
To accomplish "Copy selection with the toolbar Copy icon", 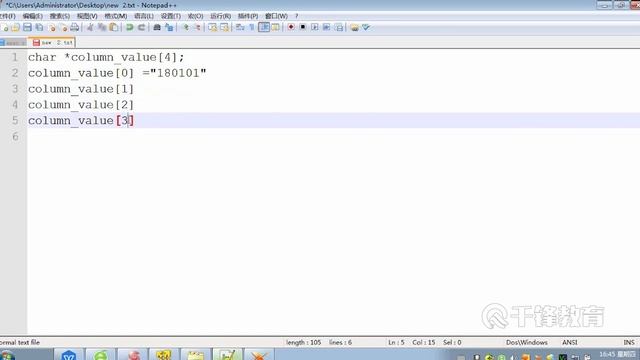I will point(102,27).
